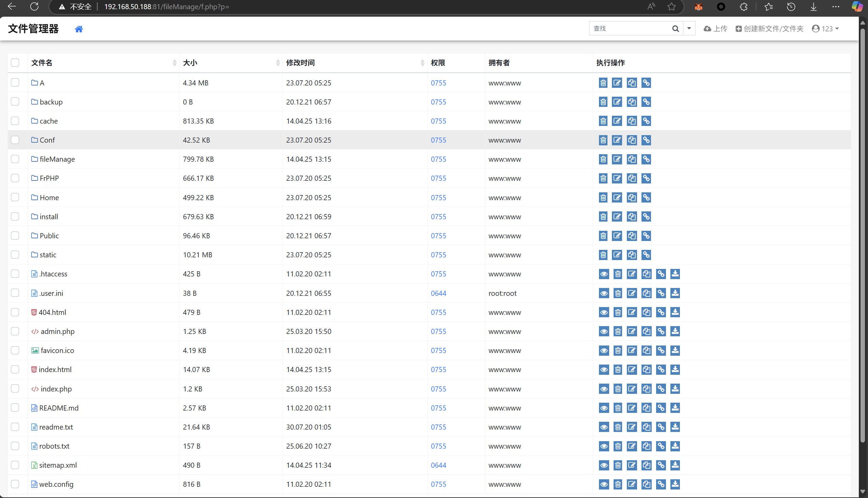Change 0755 permission of Home folder
Viewport: 868px width, 498px height.
coord(438,197)
